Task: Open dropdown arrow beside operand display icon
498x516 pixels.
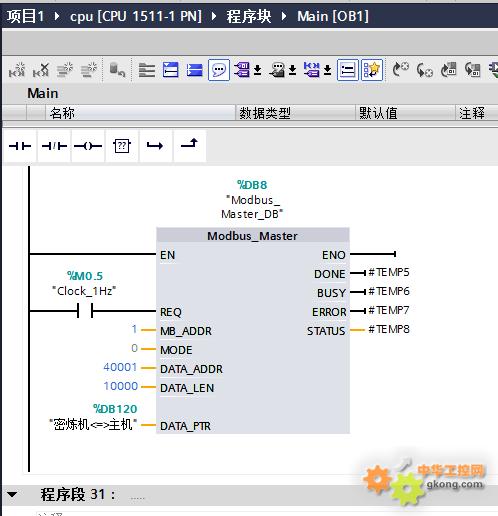Action: (x=257, y=70)
